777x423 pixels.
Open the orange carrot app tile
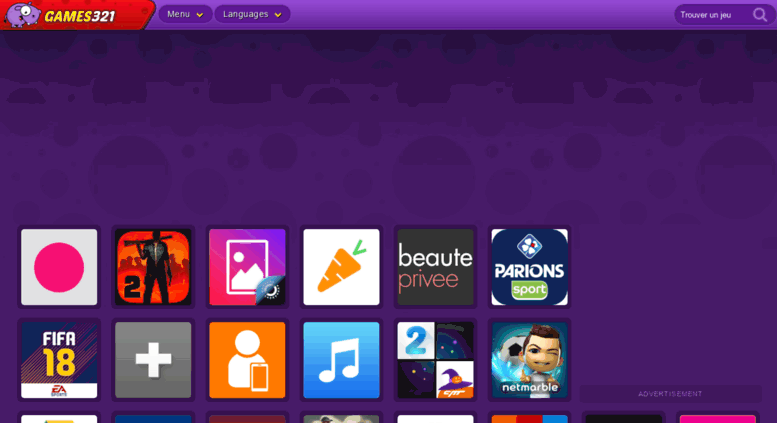[341, 267]
